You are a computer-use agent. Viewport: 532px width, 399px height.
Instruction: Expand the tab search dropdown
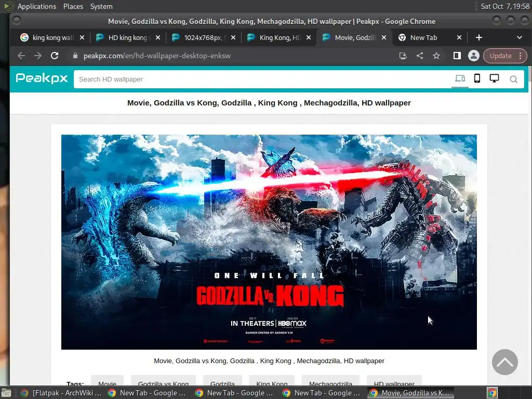coord(520,37)
